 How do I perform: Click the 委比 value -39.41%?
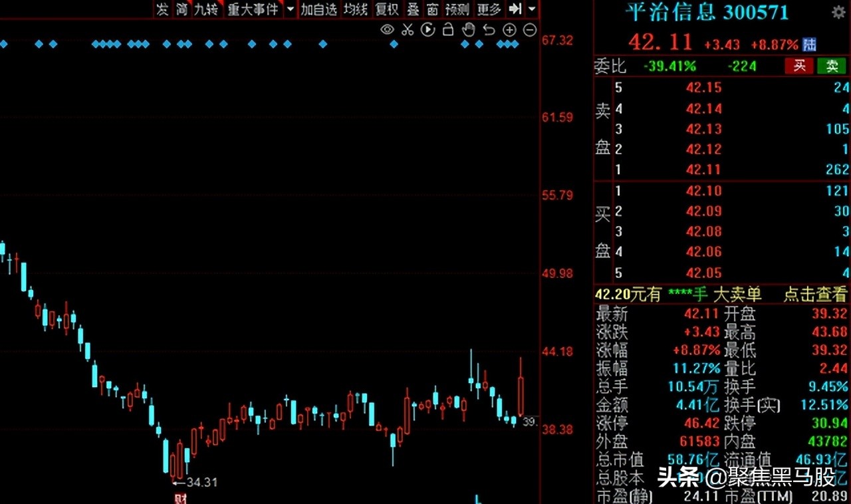tap(670, 66)
